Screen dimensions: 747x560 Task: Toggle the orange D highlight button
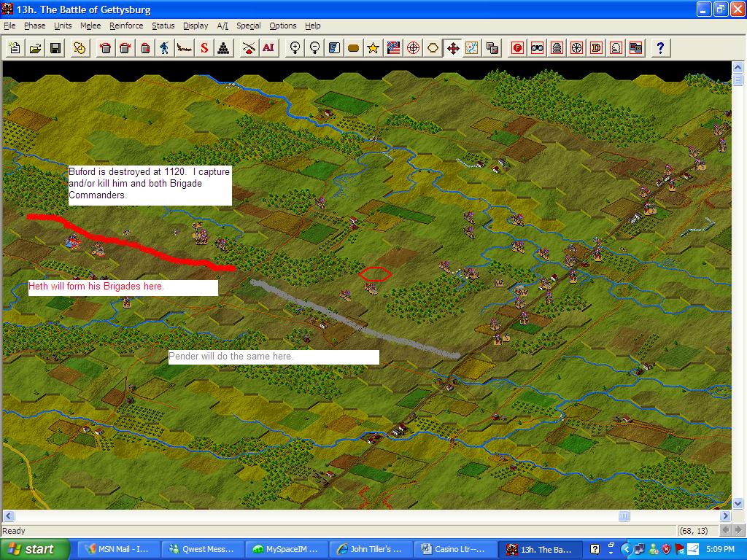(x=596, y=48)
